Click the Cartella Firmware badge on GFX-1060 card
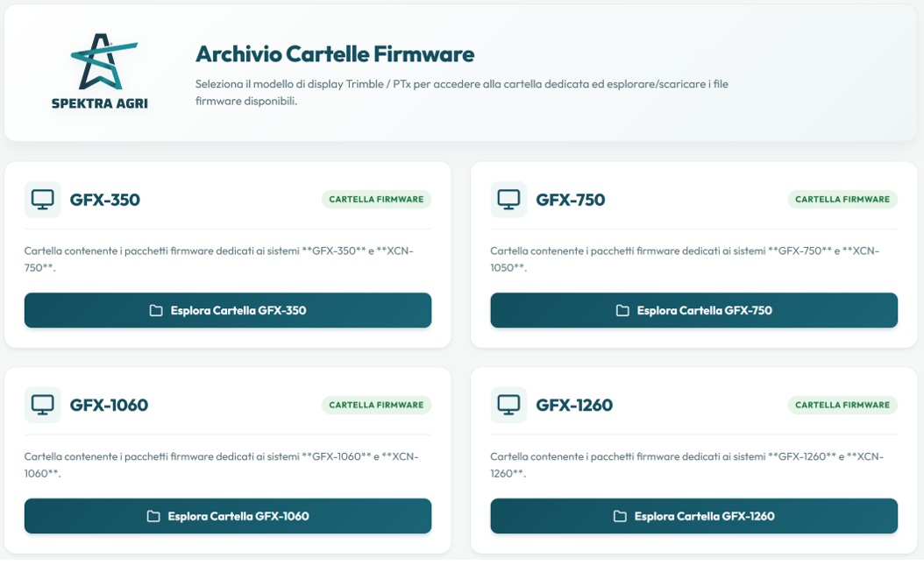Image resolution: width=924 pixels, height=579 pixels. coord(376,405)
